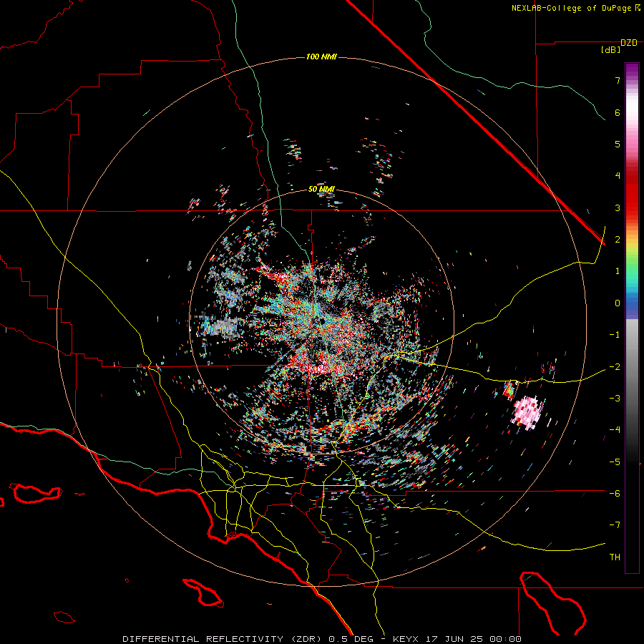Click the TH threshold label on scale

pos(615,557)
